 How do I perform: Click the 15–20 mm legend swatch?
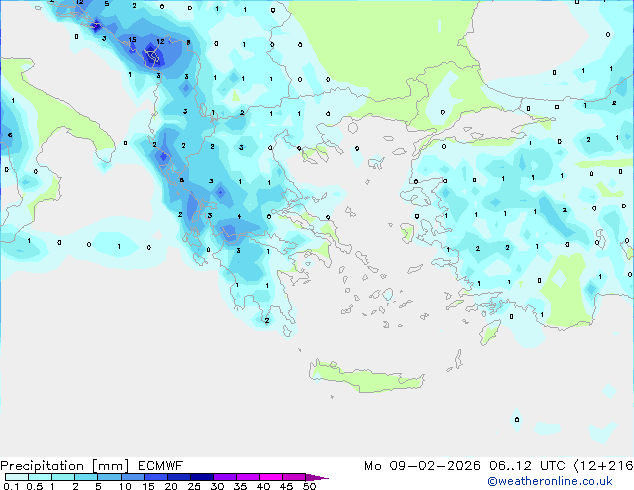point(155,477)
